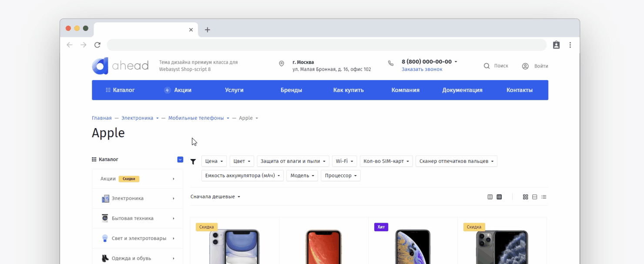Reload the page with refresh icon

click(97, 45)
